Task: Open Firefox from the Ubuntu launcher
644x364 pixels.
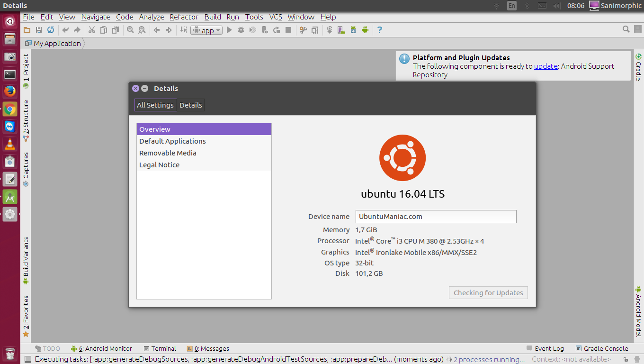Action: (x=10, y=91)
